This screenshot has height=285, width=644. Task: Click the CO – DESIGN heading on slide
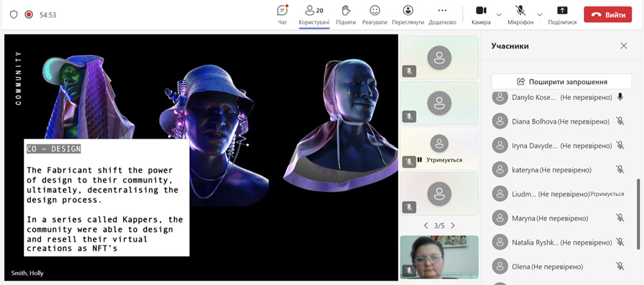54,149
